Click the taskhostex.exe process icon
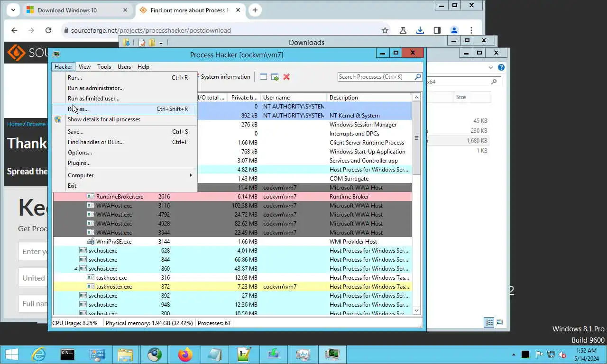The height and width of the screenshot is (364, 607). pos(91,286)
